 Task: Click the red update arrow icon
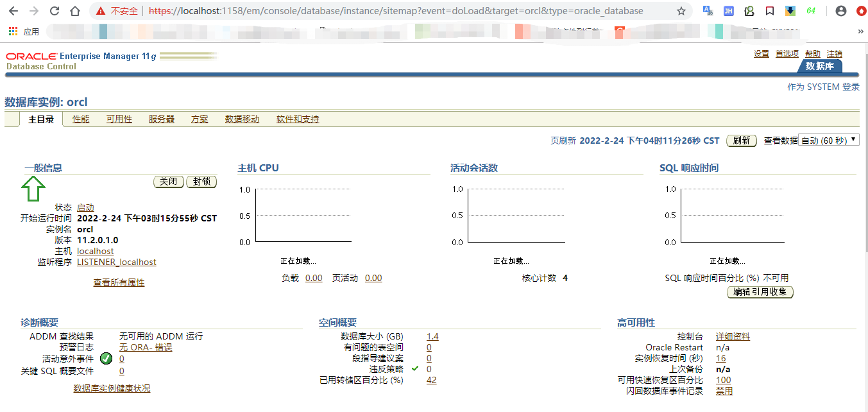coord(861,11)
